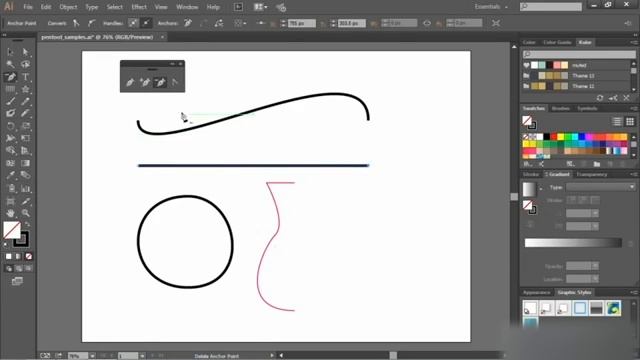Close the pentool_samples.ai document tab

click(162, 37)
